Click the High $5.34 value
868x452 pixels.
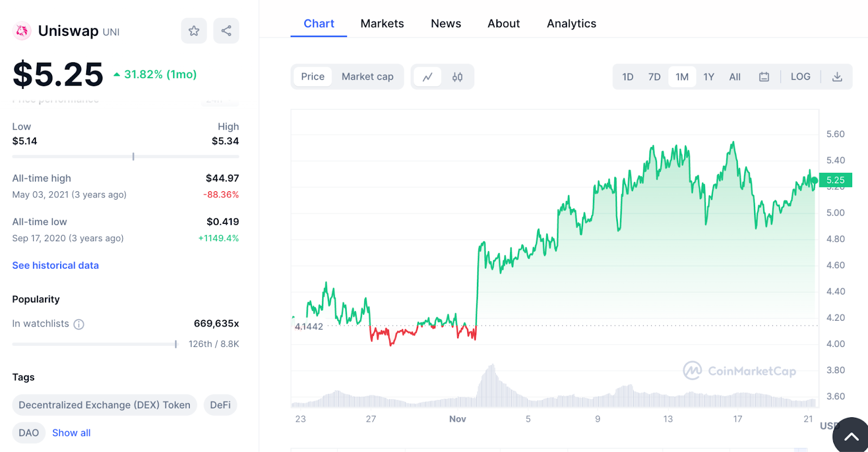225,141
